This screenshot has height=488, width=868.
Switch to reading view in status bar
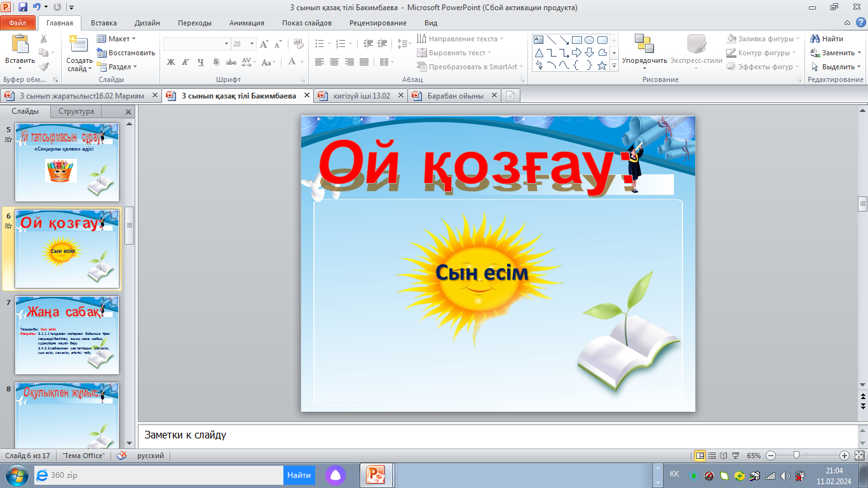tap(723, 456)
